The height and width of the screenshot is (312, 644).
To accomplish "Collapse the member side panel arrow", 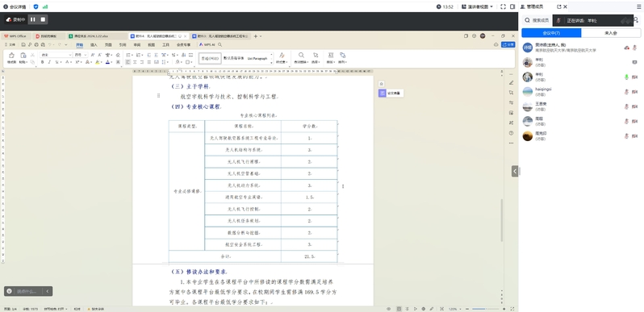I will 515,171.
